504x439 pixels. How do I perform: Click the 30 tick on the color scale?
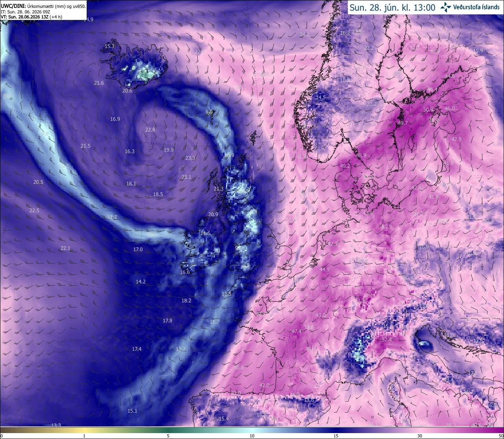(420, 436)
